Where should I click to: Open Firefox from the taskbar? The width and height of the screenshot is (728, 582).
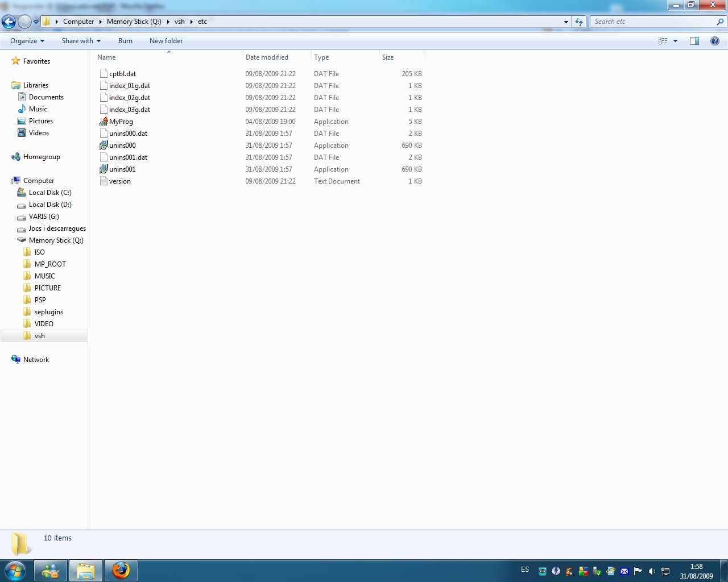[x=121, y=571]
